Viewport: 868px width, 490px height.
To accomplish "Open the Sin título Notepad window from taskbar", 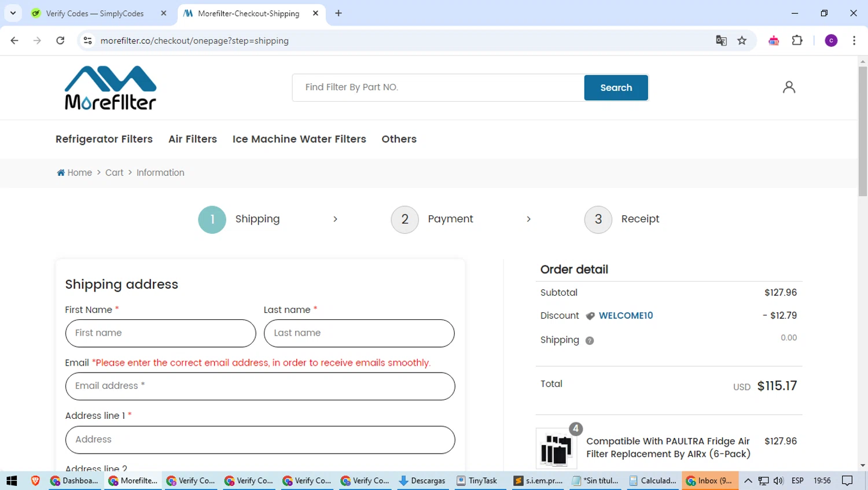I will (595, 481).
